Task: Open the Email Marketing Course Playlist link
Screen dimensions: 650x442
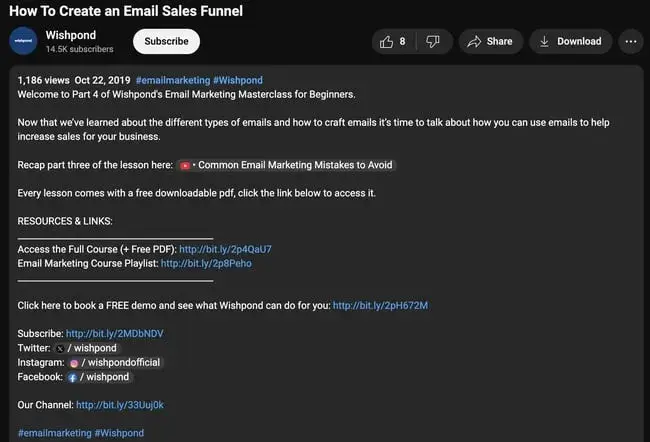Action: 206,263
